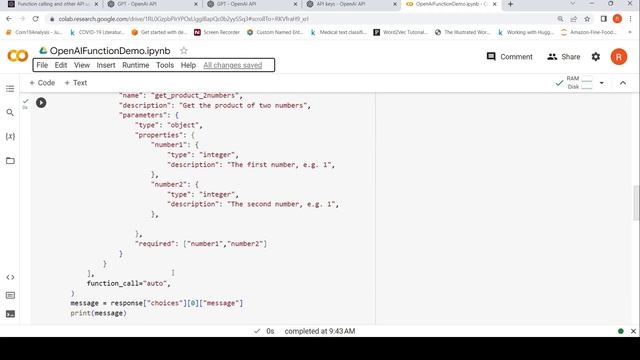640x360 pixels.
Task: Run the code cell
Action: coord(41,102)
